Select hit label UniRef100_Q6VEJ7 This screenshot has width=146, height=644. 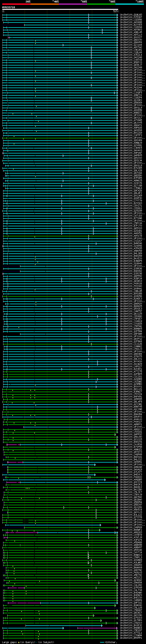131,65
